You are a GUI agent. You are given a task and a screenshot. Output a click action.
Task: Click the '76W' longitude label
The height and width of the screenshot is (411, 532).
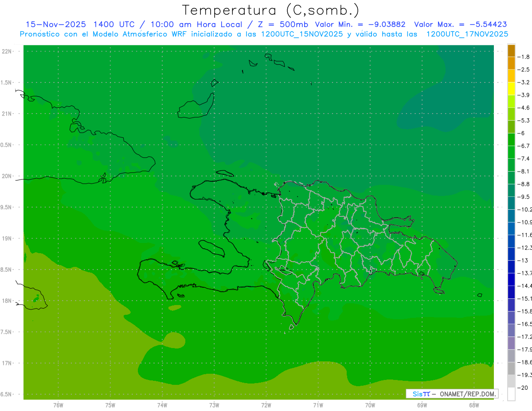click(58, 405)
